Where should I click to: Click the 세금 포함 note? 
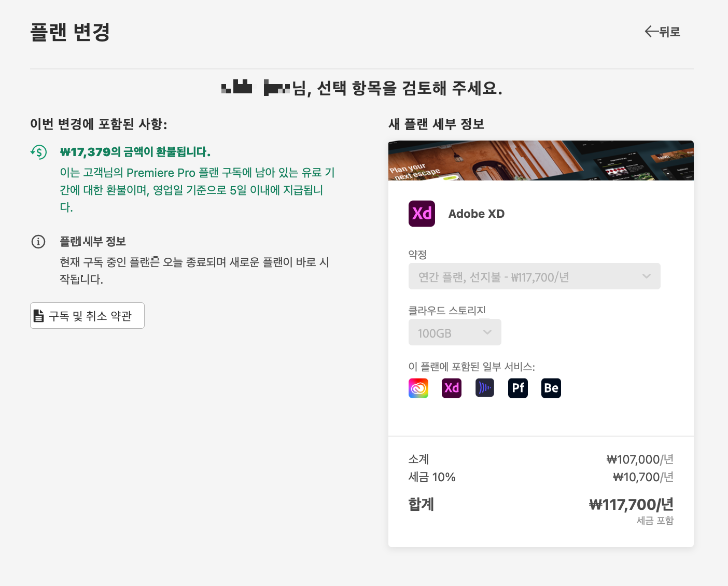(655, 521)
